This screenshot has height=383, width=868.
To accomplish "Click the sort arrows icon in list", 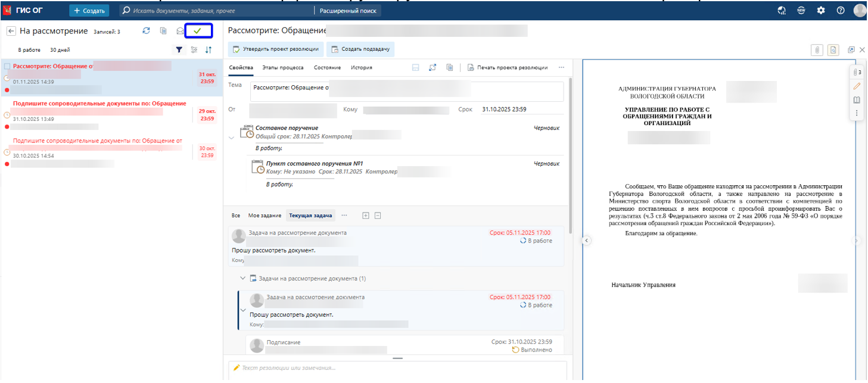I will 209,50.
